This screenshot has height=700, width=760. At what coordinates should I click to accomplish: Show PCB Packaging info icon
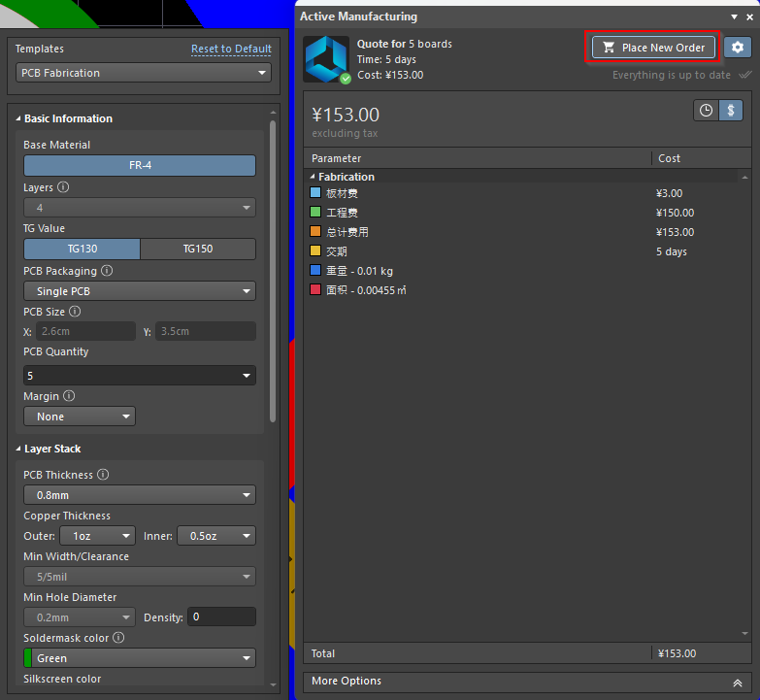[x=107, y=271]
